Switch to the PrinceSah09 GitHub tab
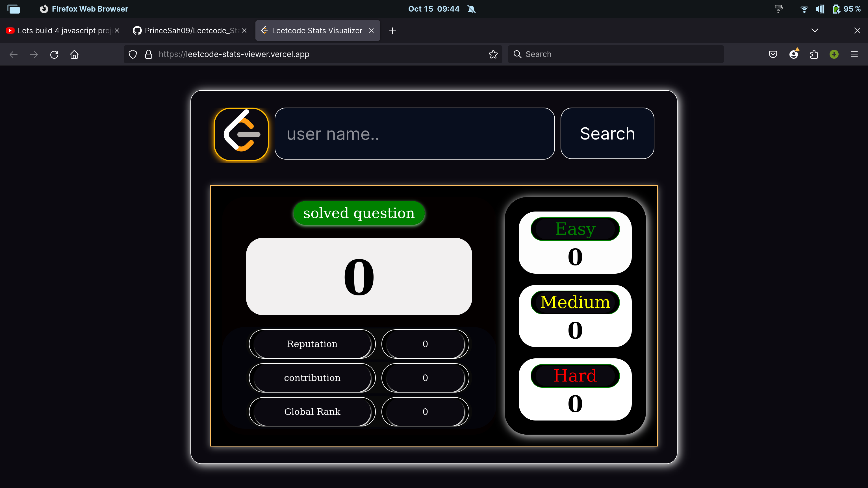Image resolution: width=868 pixels, height=488 pixels. [186, 31]
